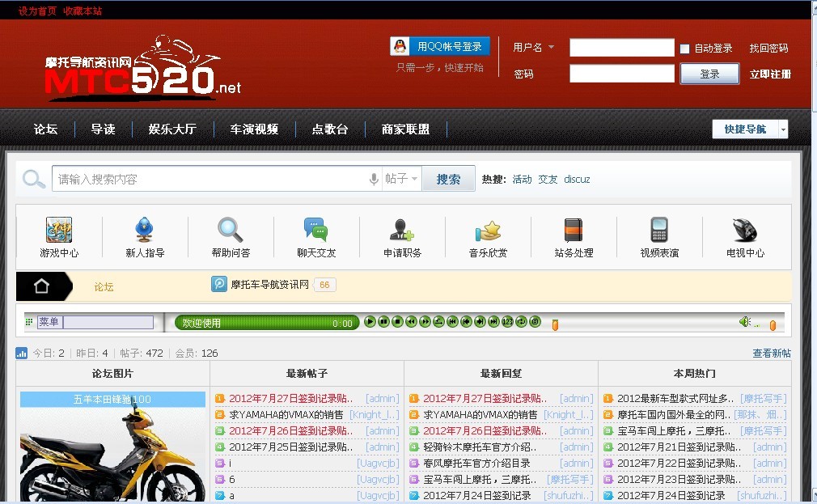Go to 娱乐大厅 navigation tab

point(172,129)
